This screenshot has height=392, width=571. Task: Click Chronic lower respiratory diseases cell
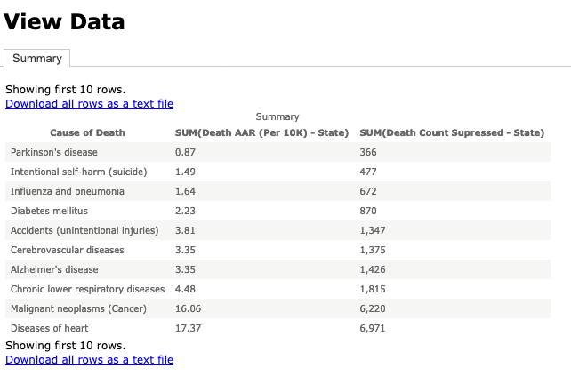click(88, 289)
